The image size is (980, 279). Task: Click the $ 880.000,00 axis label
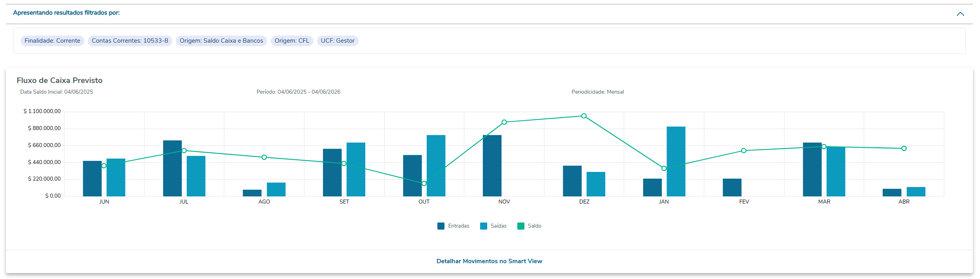tap(44, 128)
